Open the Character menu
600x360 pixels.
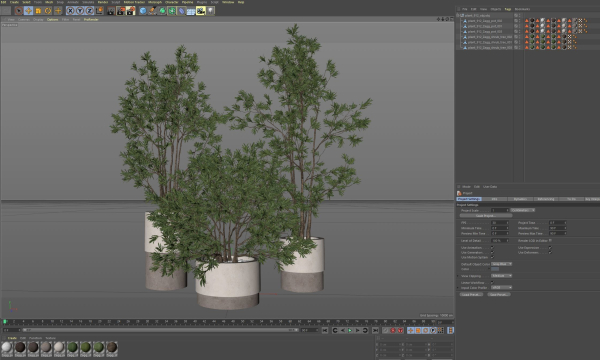tap(171, 2)
